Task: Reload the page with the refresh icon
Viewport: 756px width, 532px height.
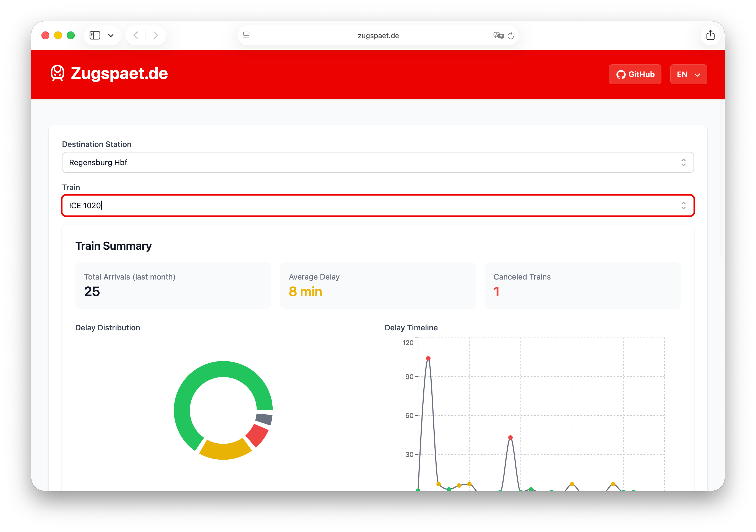Action: click(x=511, y=36)
